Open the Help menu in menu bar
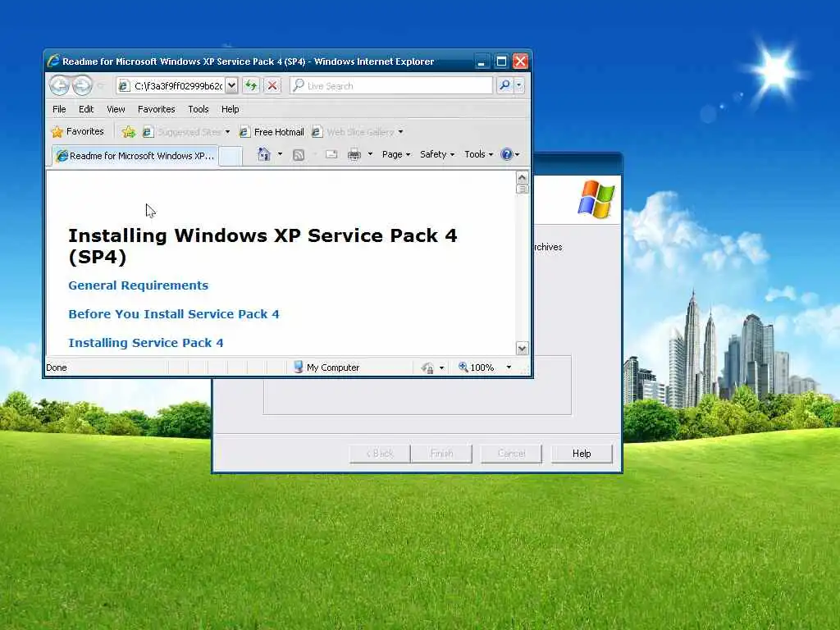The height and width of the screenshot is (630, 840). 231,109
